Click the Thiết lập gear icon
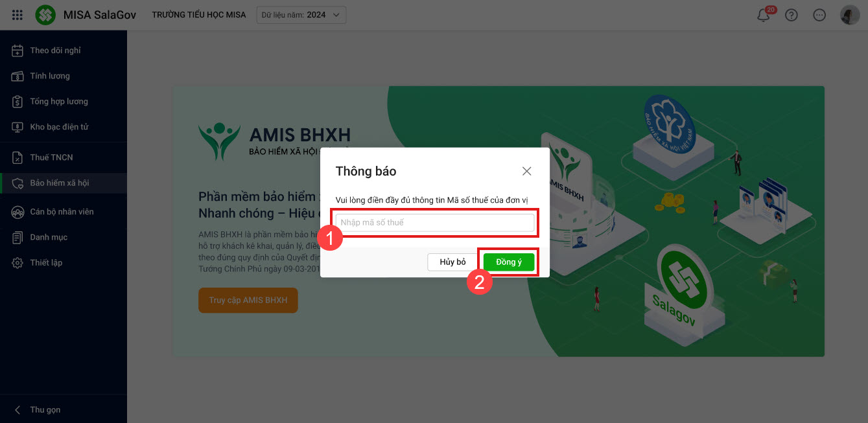Viewport: 868px width, 423px height. 18,263
